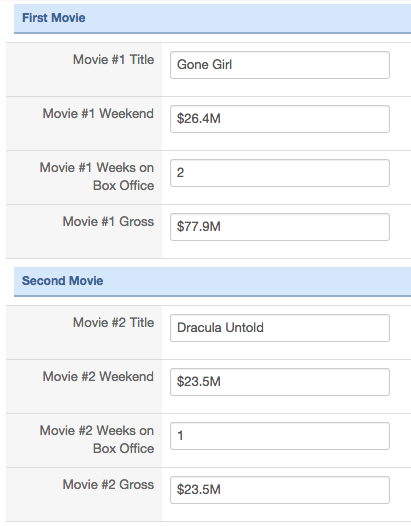Focus the Movie #1 Weeks on Box Office field
This screenshot has height=526, width=411.
pyautogui.click(x=280, y=173)
